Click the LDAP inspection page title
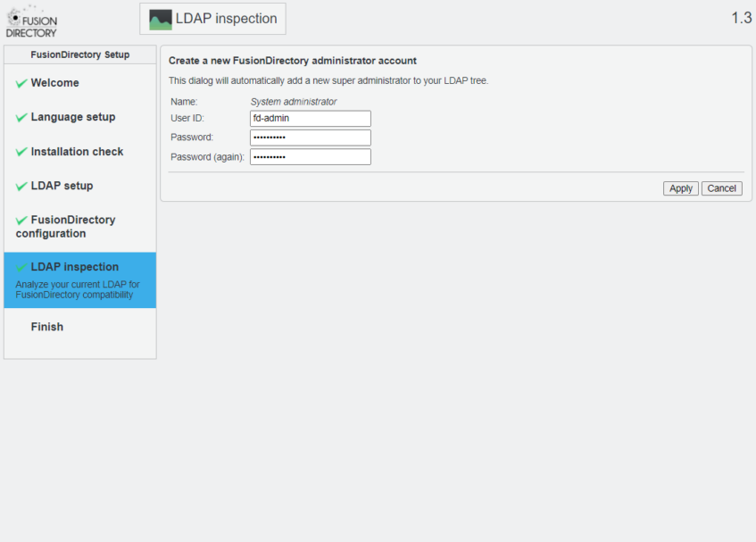The height and width of the screenshot is (542, 756). pos(226,19)
